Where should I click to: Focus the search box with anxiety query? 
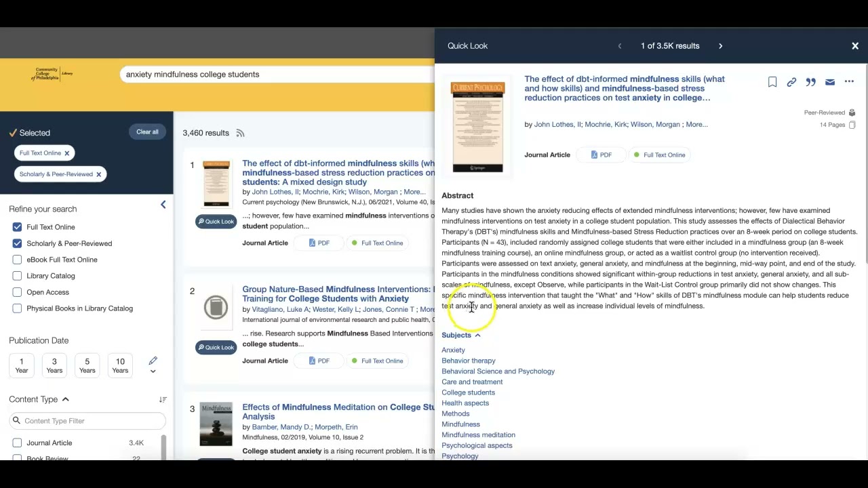278,75
